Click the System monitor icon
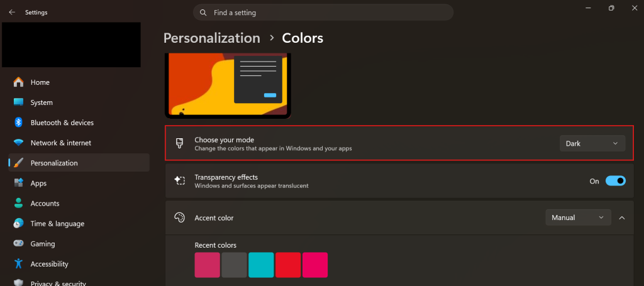This screenshot has height=286, width=644. point(18,102)
